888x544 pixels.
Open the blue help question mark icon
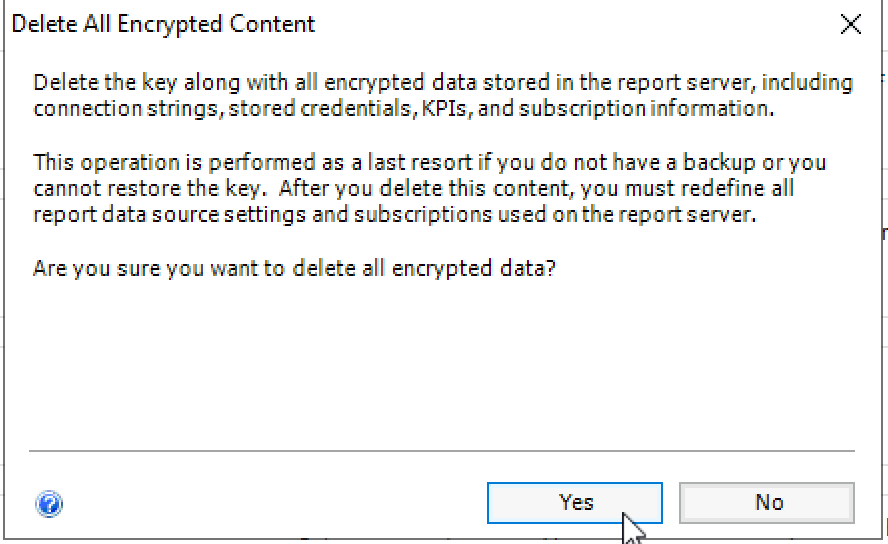click(49, 503)
